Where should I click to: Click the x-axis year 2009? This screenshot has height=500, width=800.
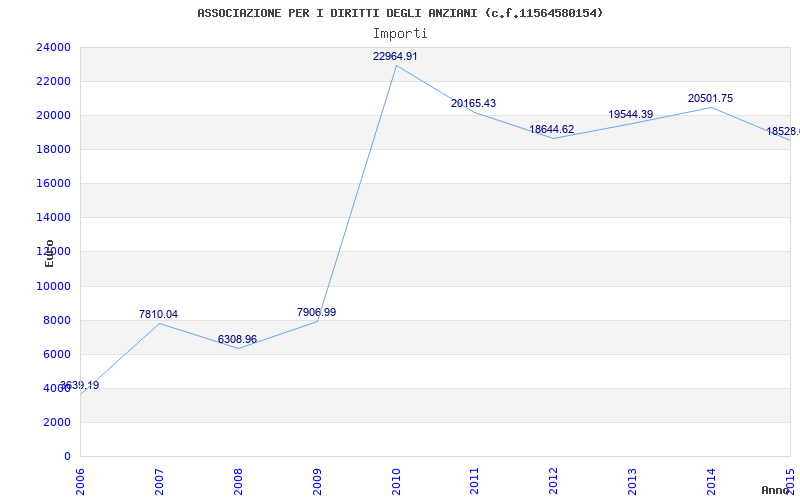coord(317,481)
